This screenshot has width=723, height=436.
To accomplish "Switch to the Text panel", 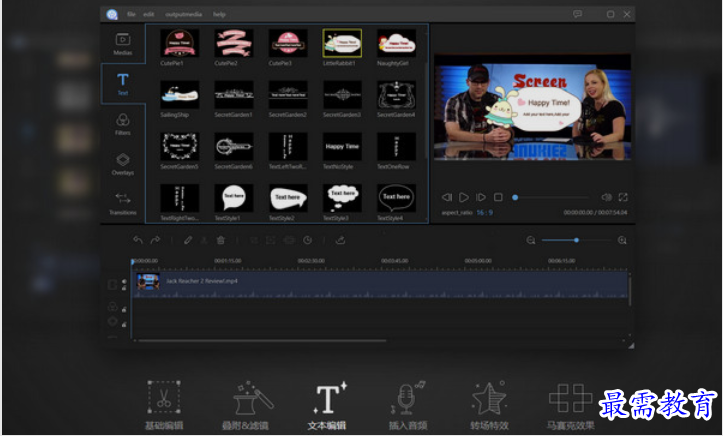I will [x=123, y=84].
